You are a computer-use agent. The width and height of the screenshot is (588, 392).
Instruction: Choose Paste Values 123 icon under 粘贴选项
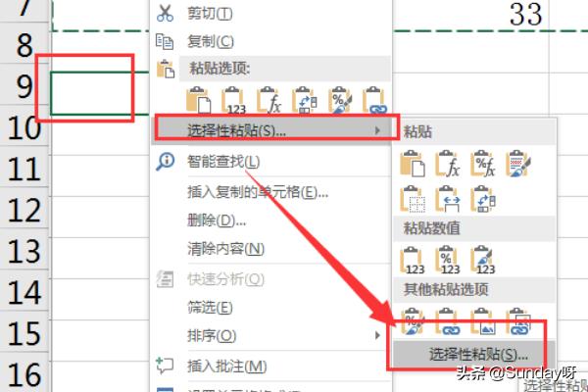click(234, 100)
